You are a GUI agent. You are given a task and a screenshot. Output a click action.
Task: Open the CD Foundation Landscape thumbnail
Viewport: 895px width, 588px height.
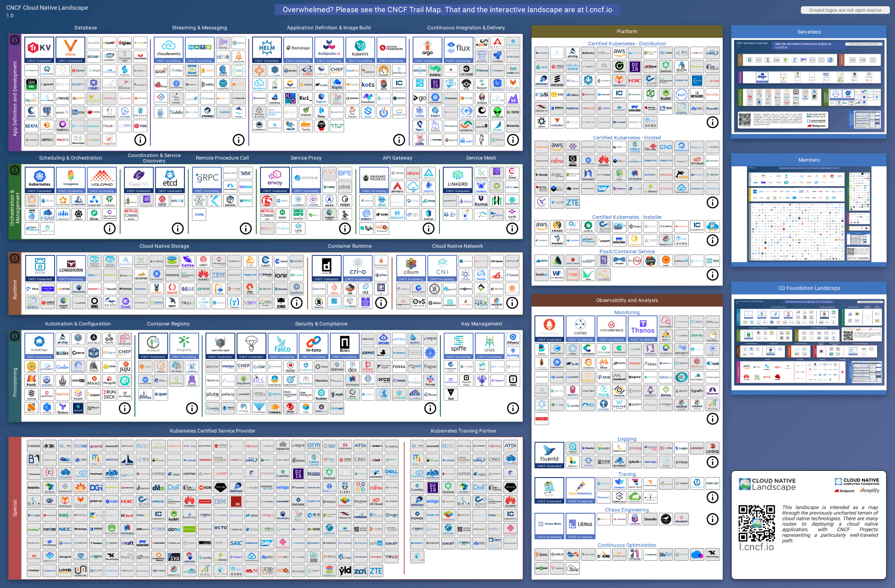click(809, 342)
